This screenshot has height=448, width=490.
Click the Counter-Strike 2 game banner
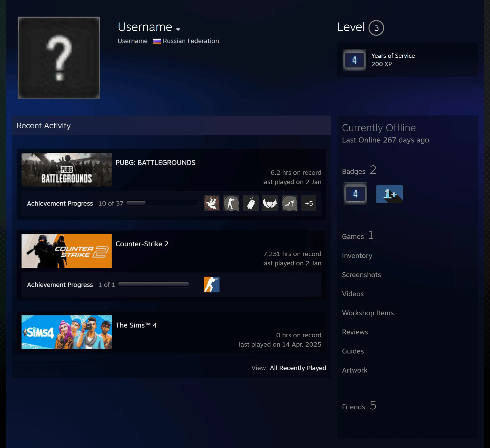[67, 251]
